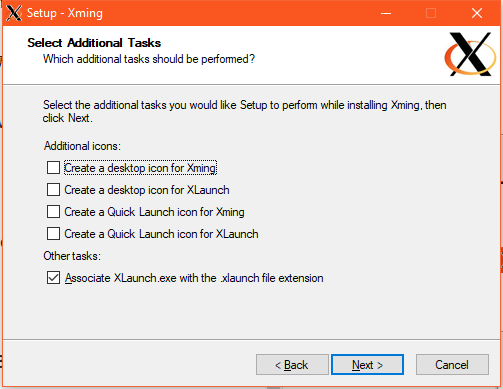Click the 'Quick Launch icon for XLaunch' label text
The width and height of the screenshot is (503, 389).
[x=183, y=234]
